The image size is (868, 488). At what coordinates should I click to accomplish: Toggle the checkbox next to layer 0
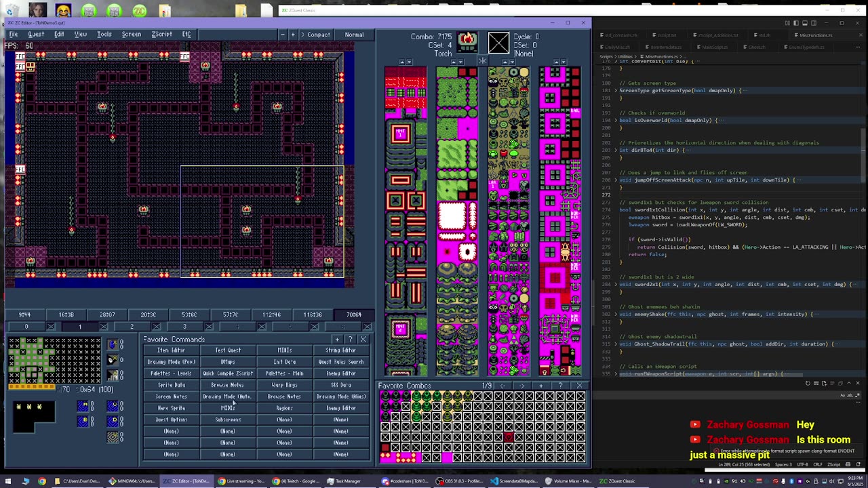pyautogui.click(x=51, y=327)
